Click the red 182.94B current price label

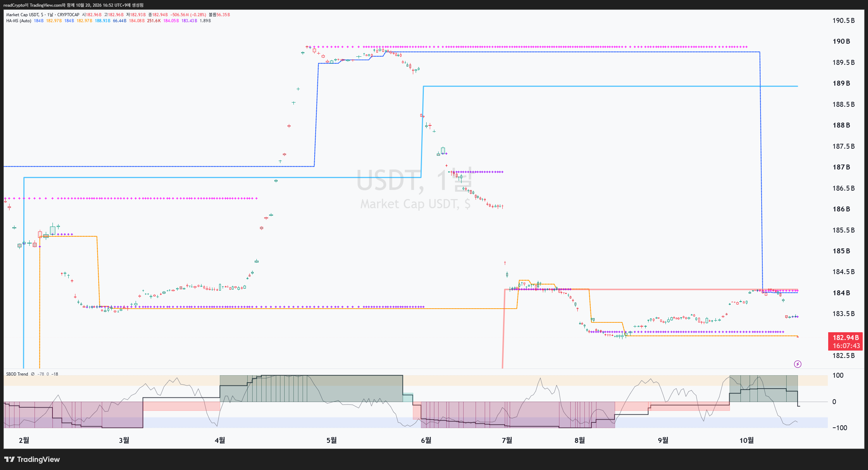(845, 338)
